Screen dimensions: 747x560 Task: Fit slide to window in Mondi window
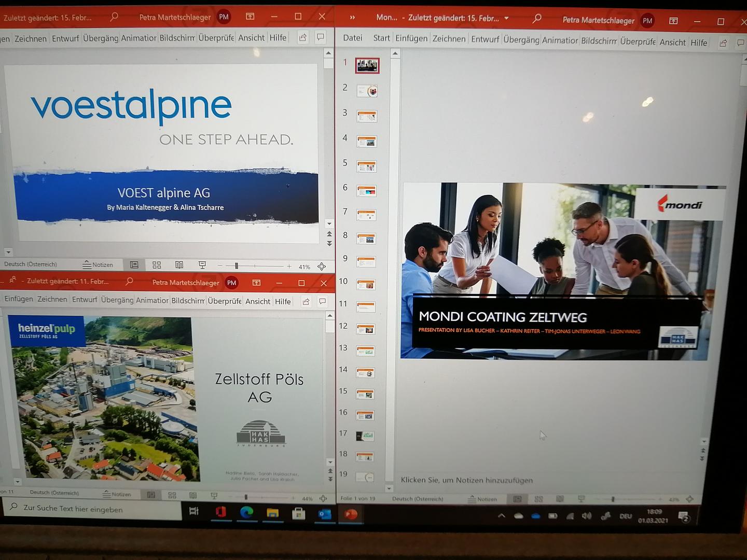click(x=690, y=499)
